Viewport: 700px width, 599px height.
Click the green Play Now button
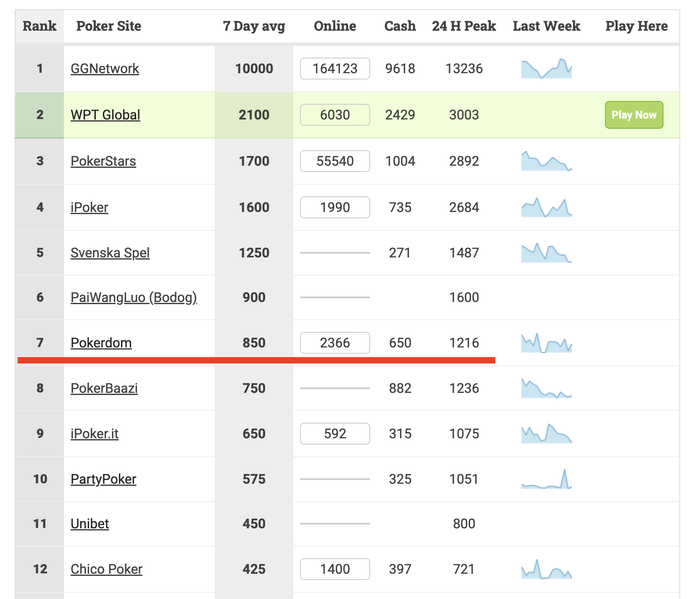[634, 115]
